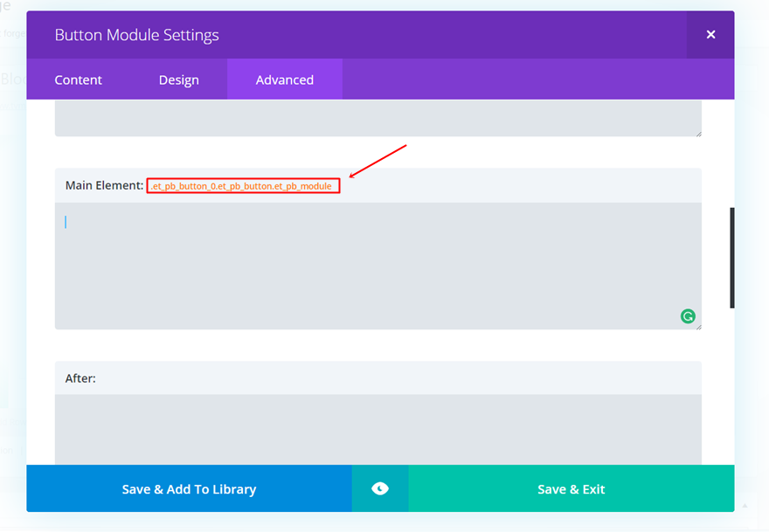Switch to the Content tab
This screenshot has height=532, width=769.
click(79, 79)
